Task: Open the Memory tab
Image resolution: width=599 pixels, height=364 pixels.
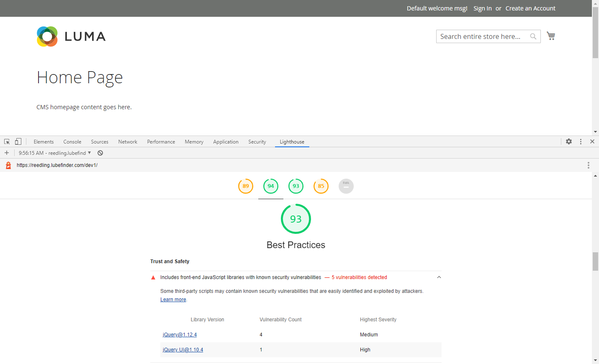Action: pyautogui.click(x=194, y=142)
